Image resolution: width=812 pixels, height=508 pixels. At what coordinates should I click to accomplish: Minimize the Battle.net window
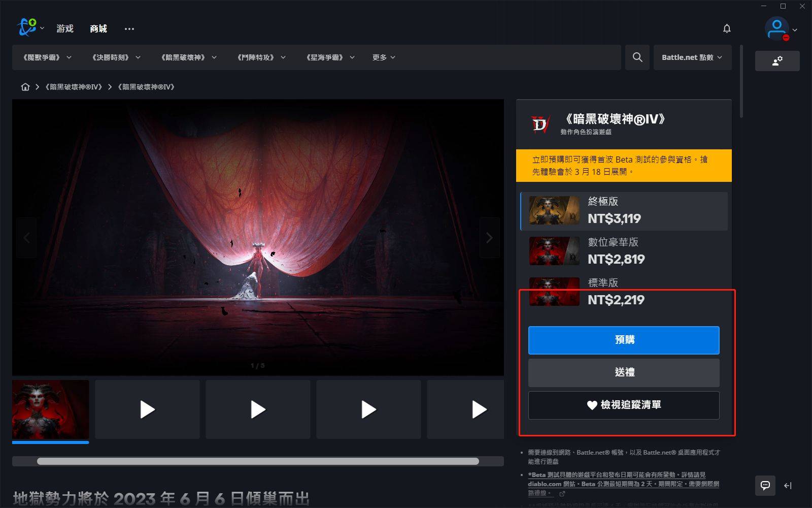(764, 6)
